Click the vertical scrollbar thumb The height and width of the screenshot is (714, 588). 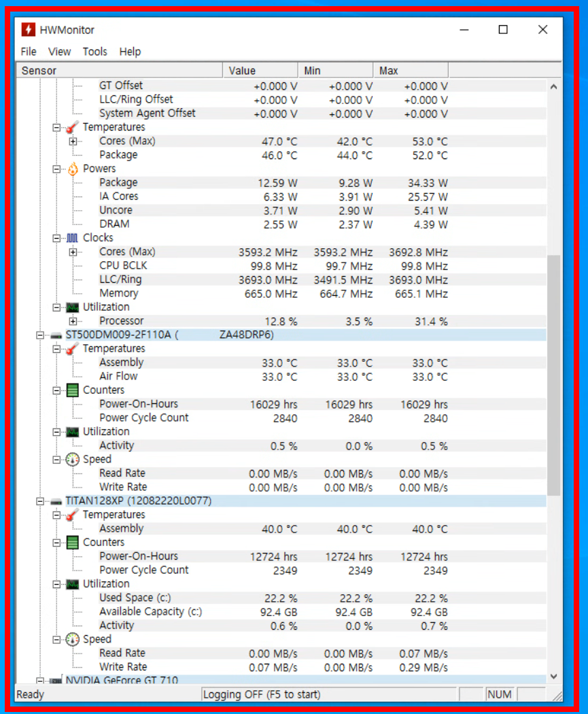click(x=553, y=375)
